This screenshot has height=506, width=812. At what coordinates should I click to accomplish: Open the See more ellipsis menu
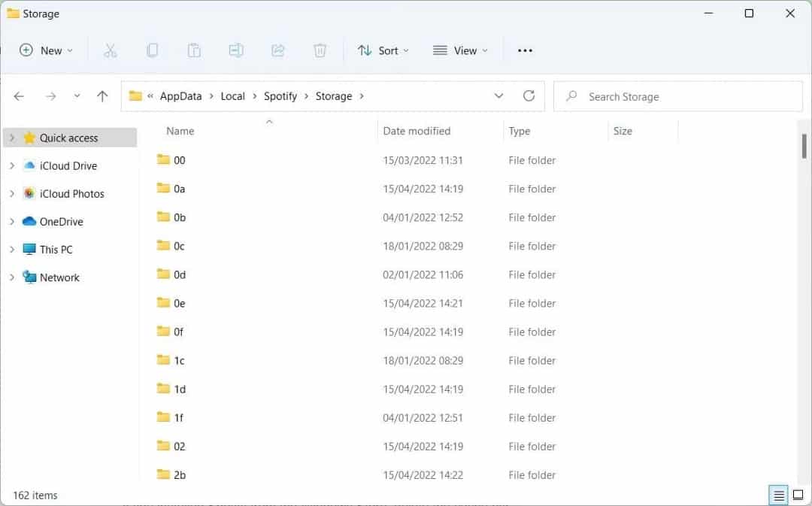tap(524, 50)
